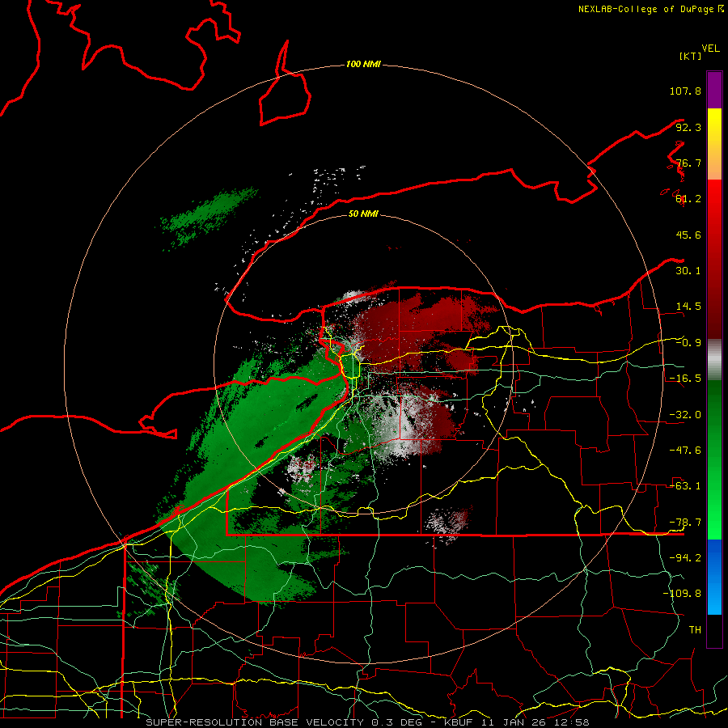Click the VEL legend title
The width and height of the screenshot is (728, 728).
(710, 49)
